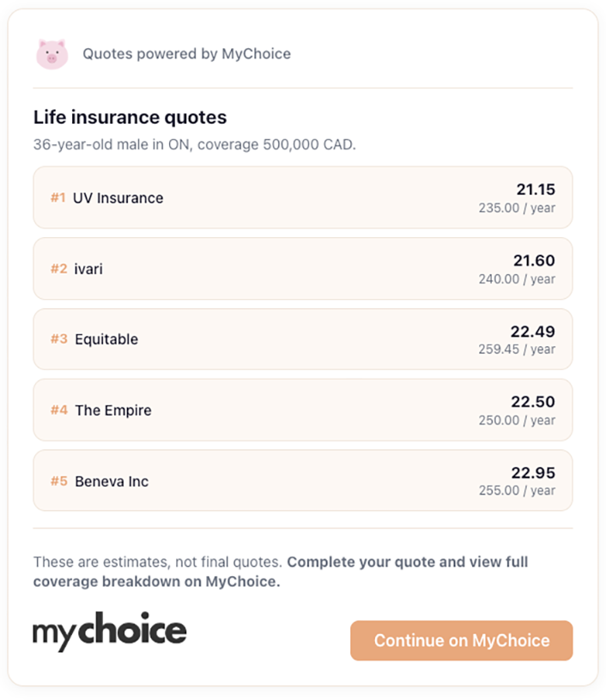Choose The Empire quote card
The width and height of the screenshot is (606, 700).
[302, 411]
